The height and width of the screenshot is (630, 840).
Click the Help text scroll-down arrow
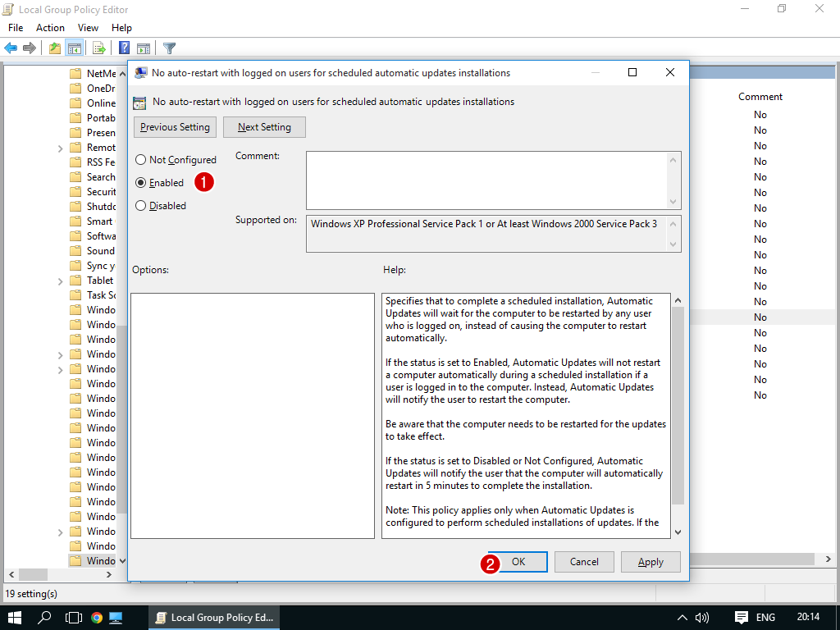coord(678,532)
